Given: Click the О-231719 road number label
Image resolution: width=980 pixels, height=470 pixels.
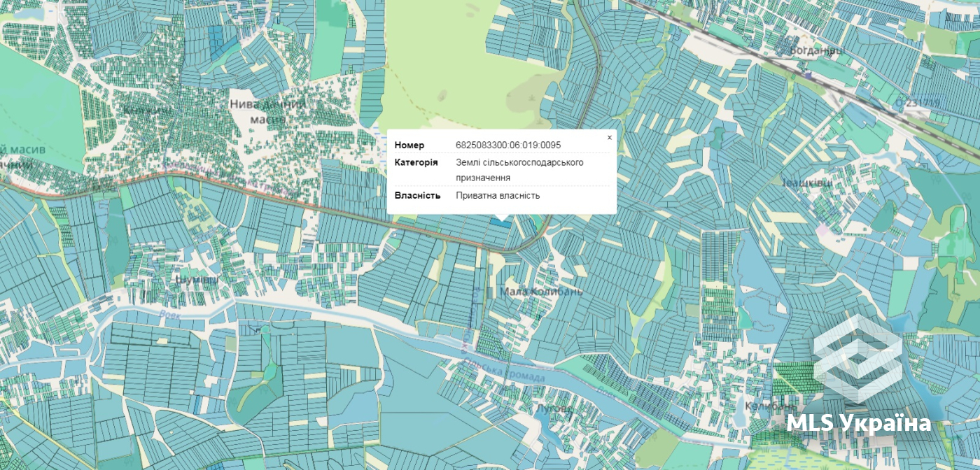Looking at the screenshot, I should click(x=918, y=104).
